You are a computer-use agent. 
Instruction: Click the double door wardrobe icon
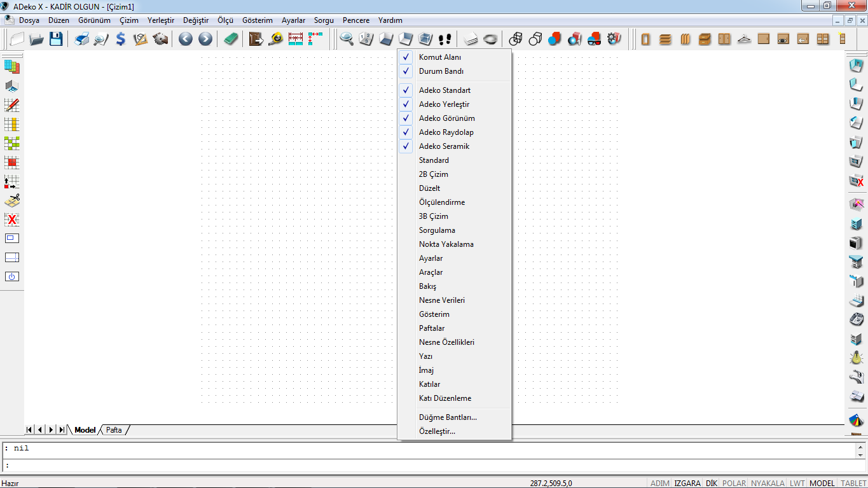coord(724,39)
